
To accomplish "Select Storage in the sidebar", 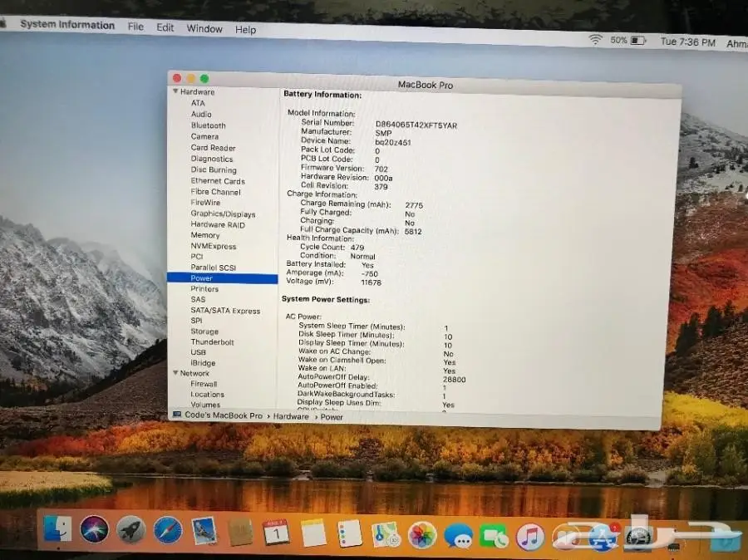I will (204, 332).
